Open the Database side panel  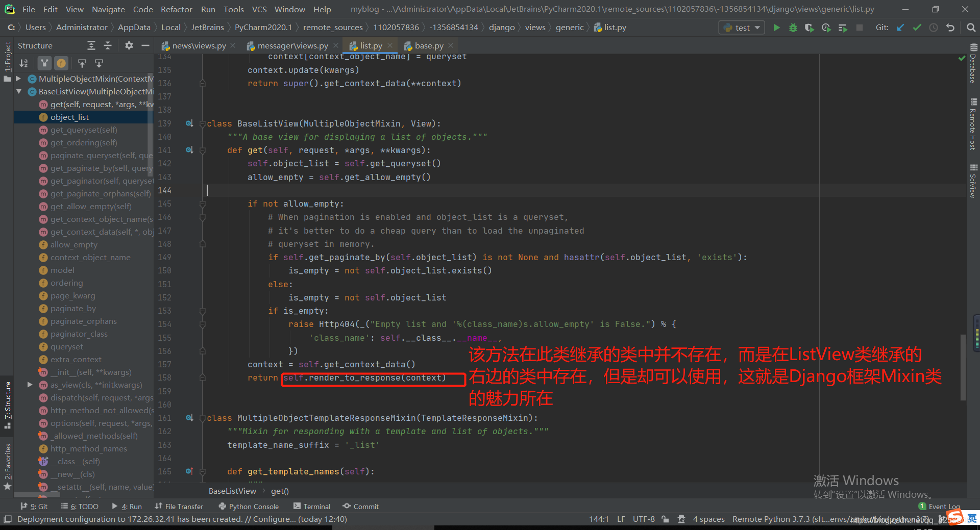coord(973,64)
